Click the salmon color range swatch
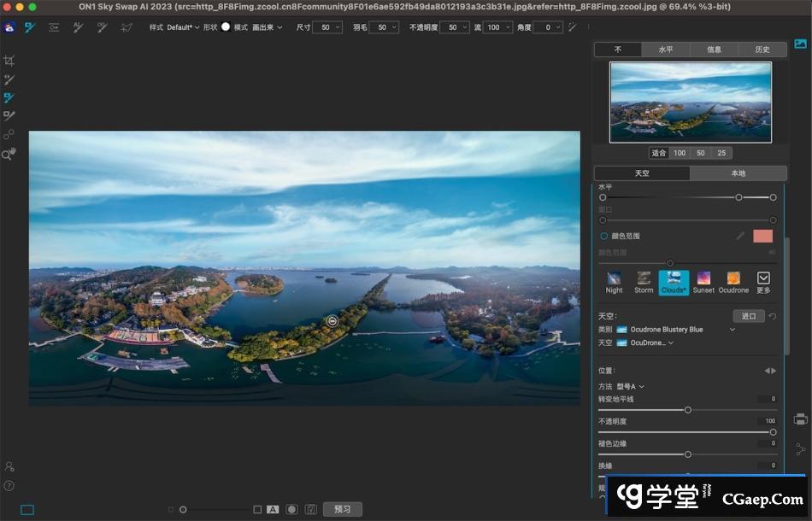The height and width of the screenshot is (521, 812). coord(762,236)
